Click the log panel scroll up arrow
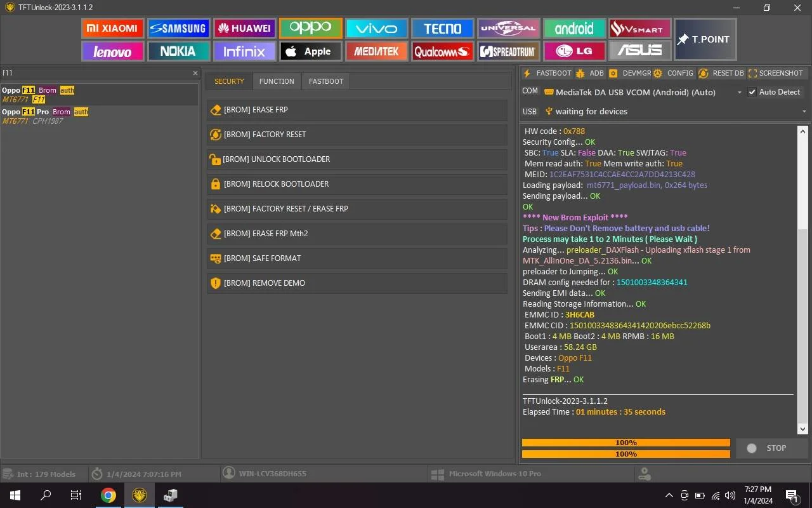The width and height of the screenshot is (812, 508). [x=802, y=131]
